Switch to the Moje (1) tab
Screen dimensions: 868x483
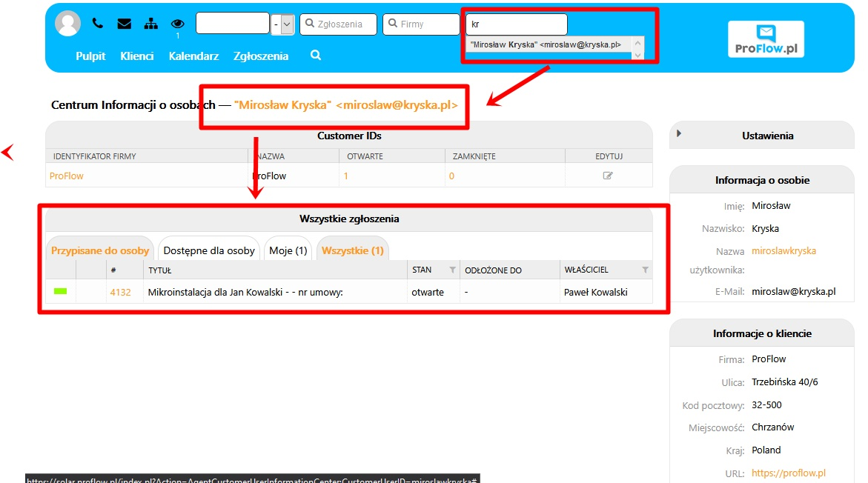pyautogui.click(x=288, y=250)
